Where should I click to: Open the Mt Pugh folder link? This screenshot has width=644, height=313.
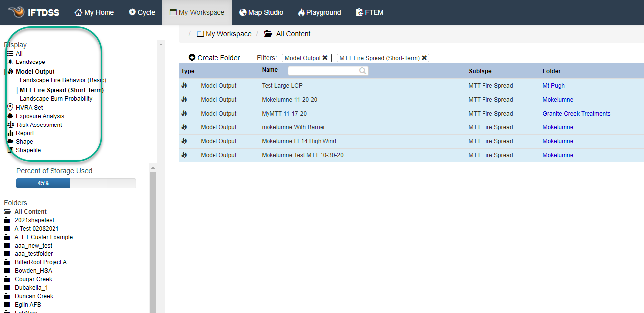553,86
